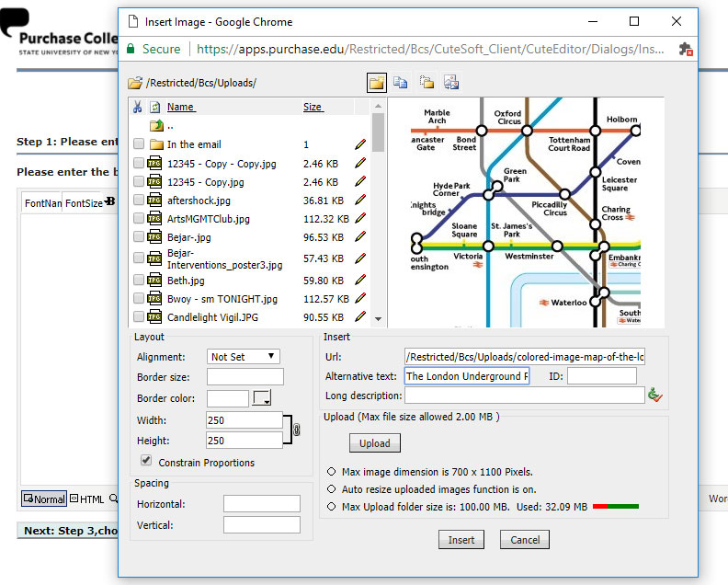Image resolution: width=728 pixels, height=585 pixels.
Task: Click the Long description field
Action: click(525, 396)
